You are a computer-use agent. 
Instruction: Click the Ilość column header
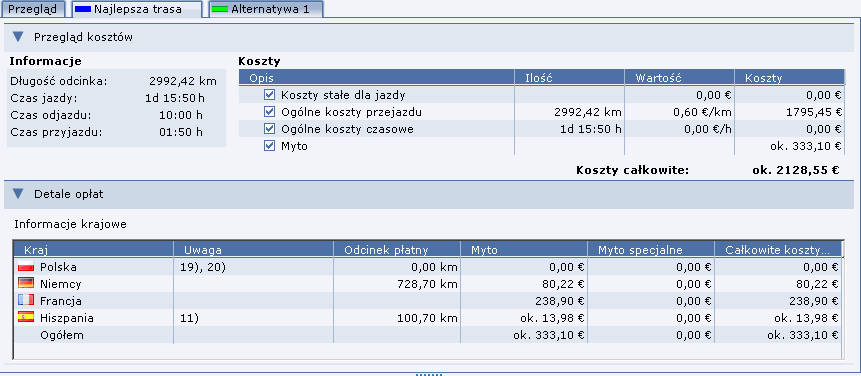pyautogui.click(x=569, y=78)
